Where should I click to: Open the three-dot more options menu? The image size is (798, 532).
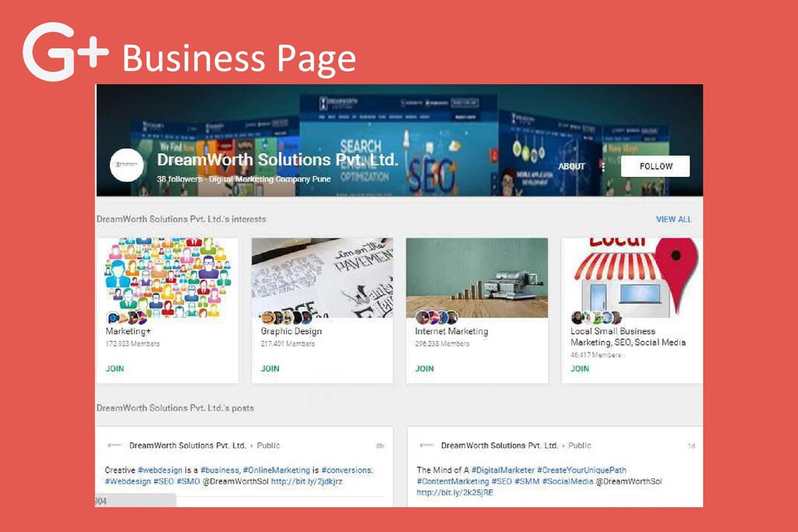603,167
